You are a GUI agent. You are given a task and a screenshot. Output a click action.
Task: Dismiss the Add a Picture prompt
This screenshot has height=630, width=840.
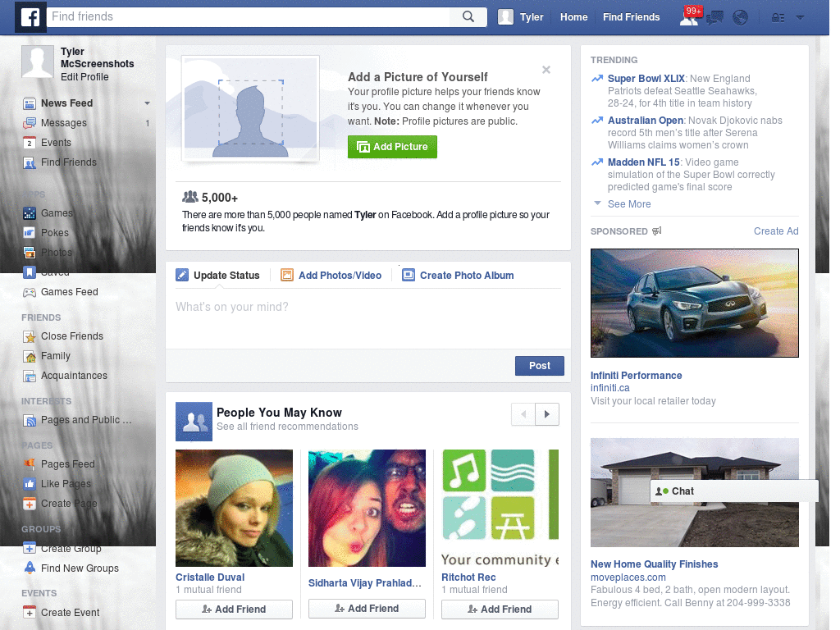click(546, 70)
